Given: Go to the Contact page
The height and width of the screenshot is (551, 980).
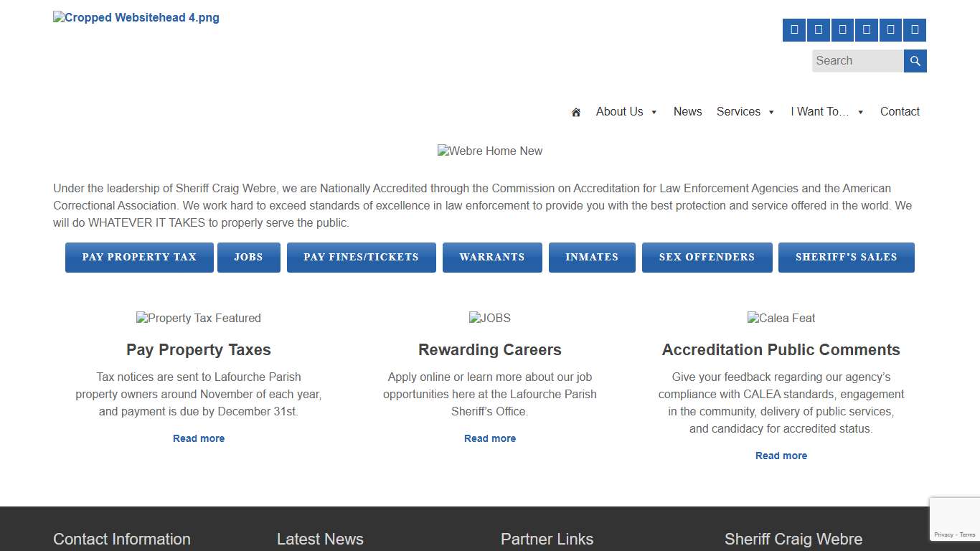Looking at the screenshot, I should click(900, 112).
